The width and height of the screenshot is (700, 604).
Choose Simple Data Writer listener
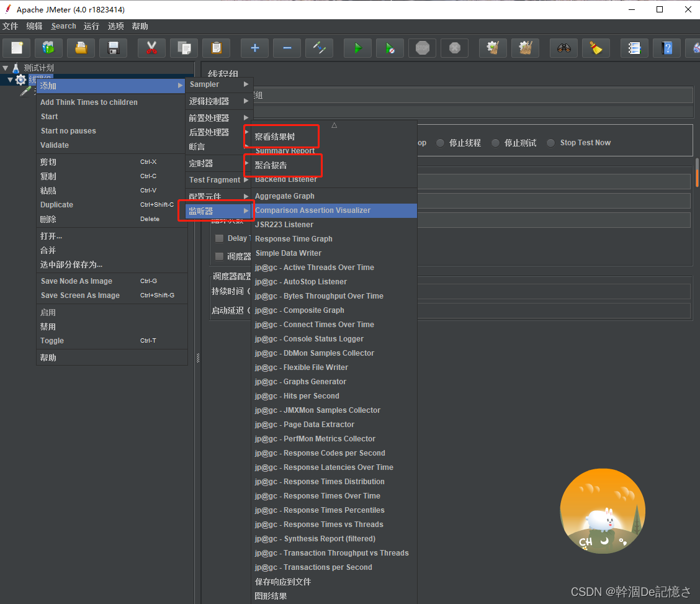pyautogui.click(x=334, y=253)
